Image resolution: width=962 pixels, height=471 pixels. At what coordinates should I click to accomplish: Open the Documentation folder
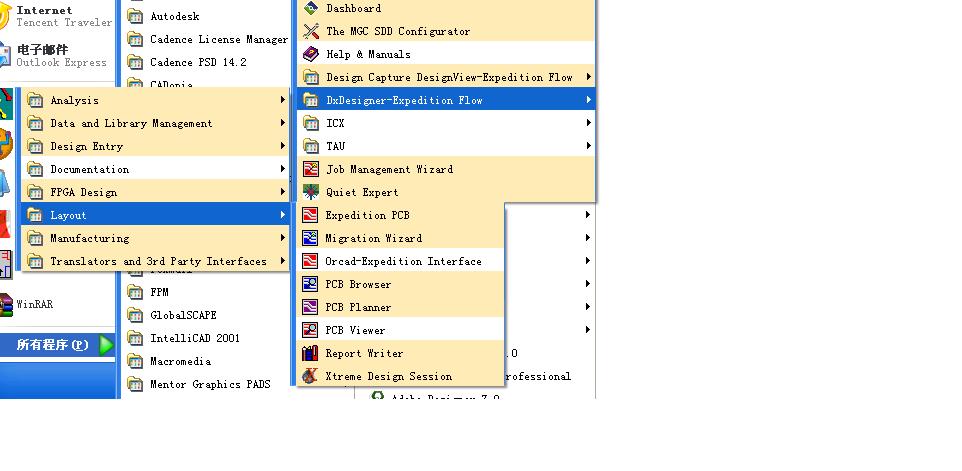155,169
